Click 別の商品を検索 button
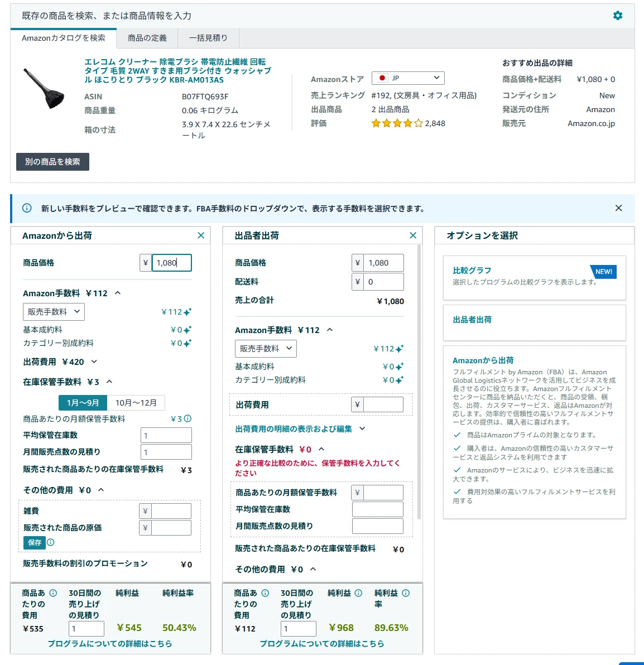Image resolution: width=644 pixels, height=665 pixels. pos(52,162)
